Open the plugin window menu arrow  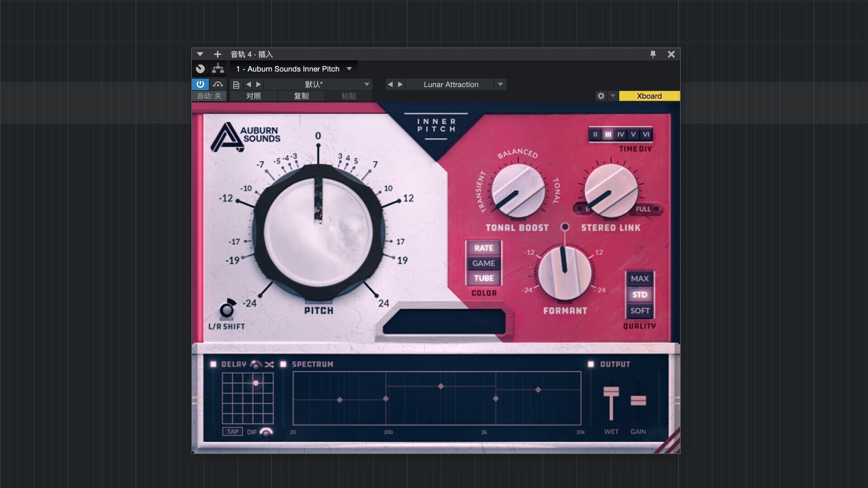click(x=200, y=54)
